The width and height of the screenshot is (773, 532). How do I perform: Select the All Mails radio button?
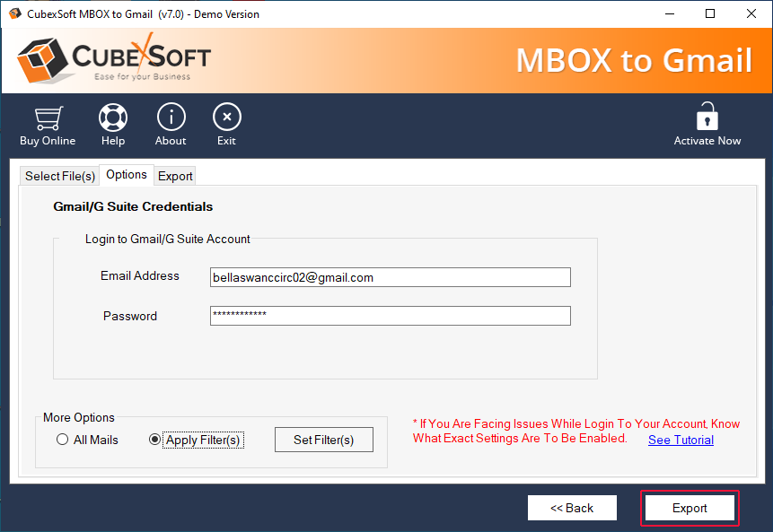62,440
